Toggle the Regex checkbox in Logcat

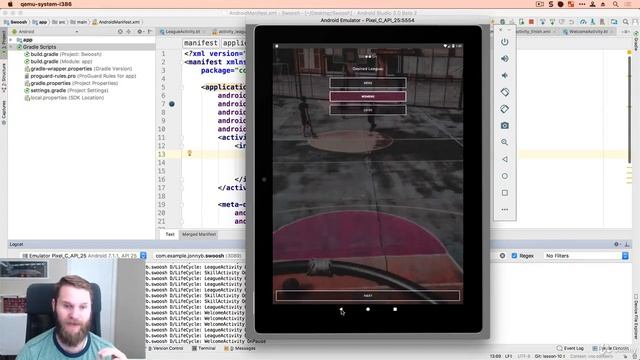click(x=514, y=256)
